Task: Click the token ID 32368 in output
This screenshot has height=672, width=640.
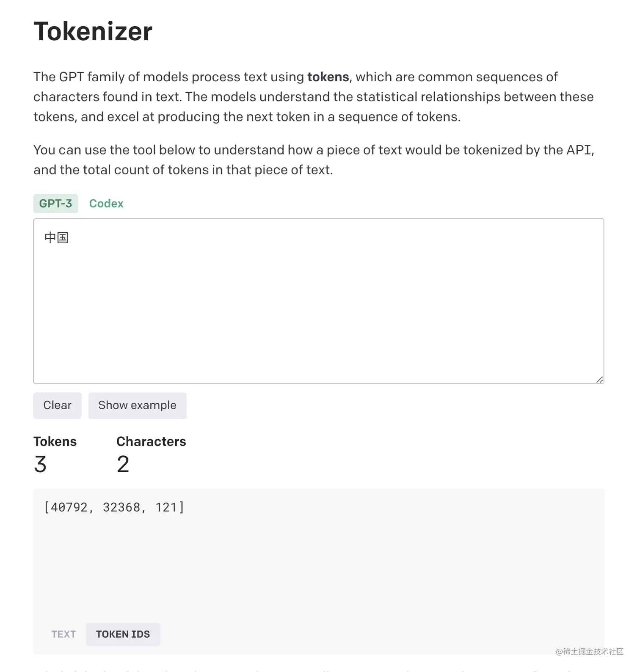Action: (x=121, y=507)
